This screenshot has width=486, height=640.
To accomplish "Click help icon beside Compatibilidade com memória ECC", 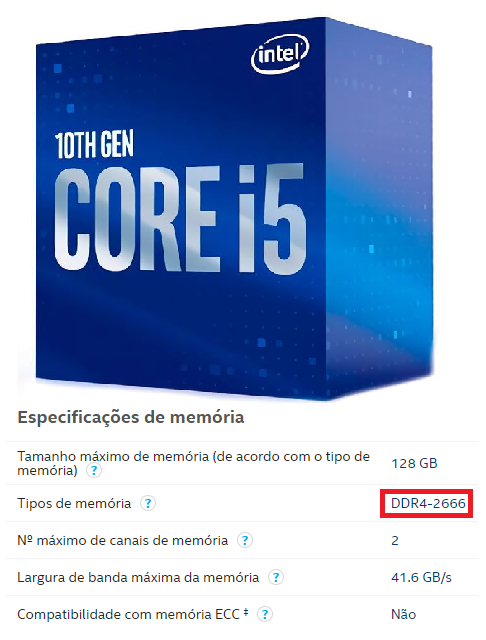I will (x=265, y=614).
